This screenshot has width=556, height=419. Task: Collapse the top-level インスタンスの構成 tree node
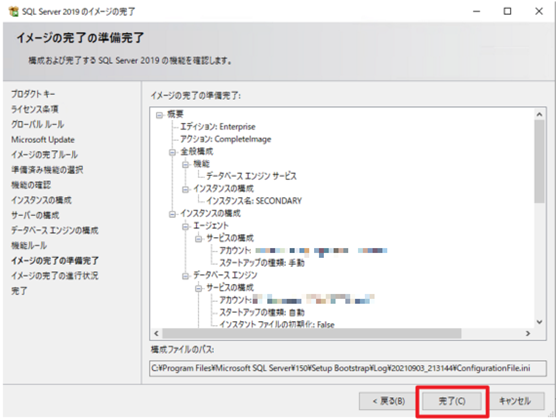coord(172,214)
